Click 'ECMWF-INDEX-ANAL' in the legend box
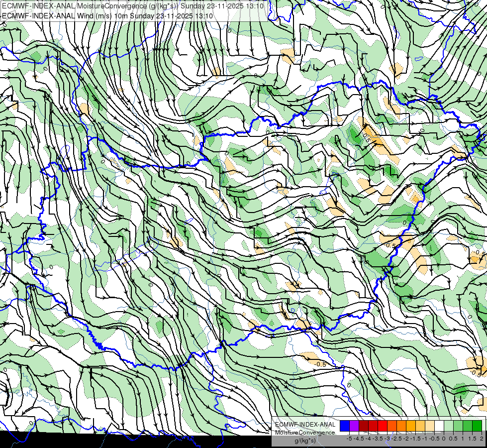The image size is (487, 448). pyautogui.click(x=305, y=425)
